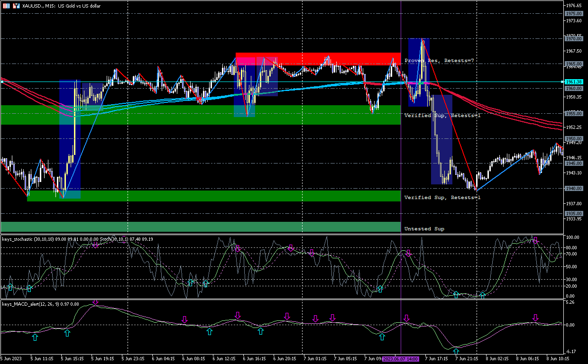Click the 100.00 stochastic scale value
Screen dimensions: 588x364
[573, 237]
